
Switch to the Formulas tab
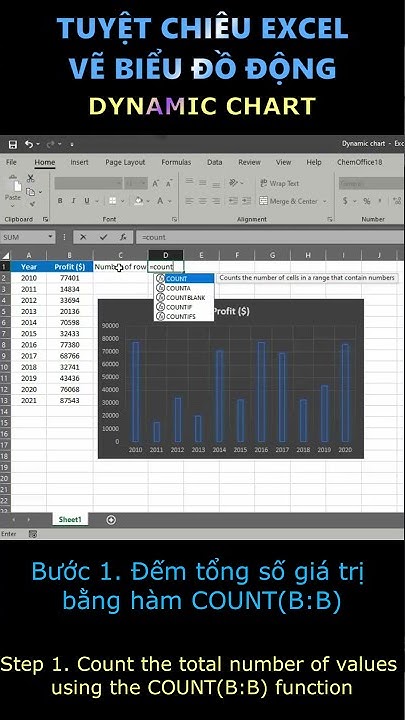click(x=176, y=162)
